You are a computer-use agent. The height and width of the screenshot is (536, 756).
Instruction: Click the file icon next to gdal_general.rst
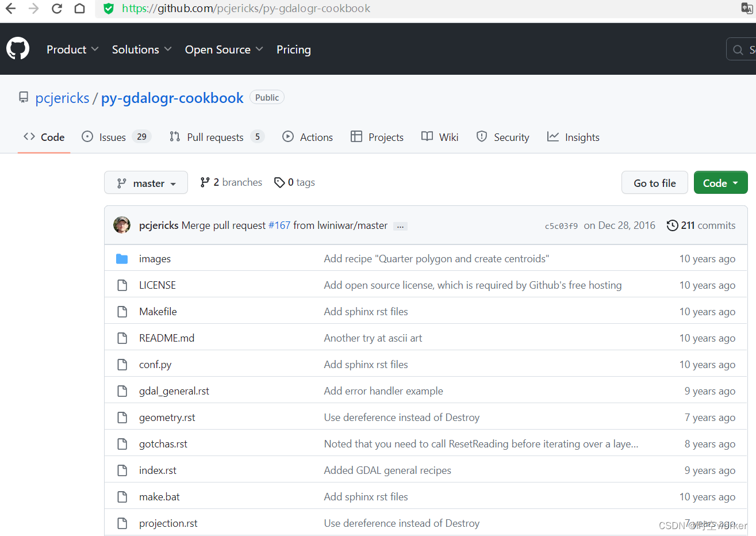pyautogui.click(x=122, y=391)
